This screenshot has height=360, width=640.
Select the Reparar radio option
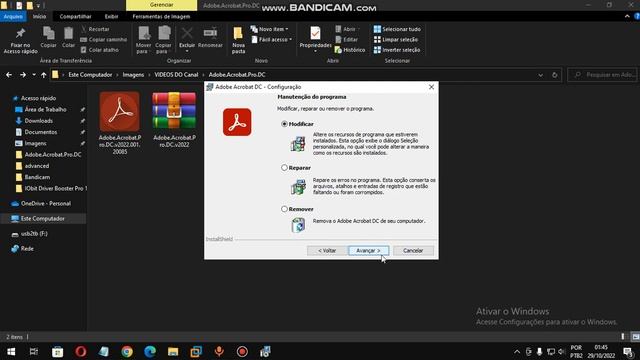pyautogui.click(x=284, y=167)
